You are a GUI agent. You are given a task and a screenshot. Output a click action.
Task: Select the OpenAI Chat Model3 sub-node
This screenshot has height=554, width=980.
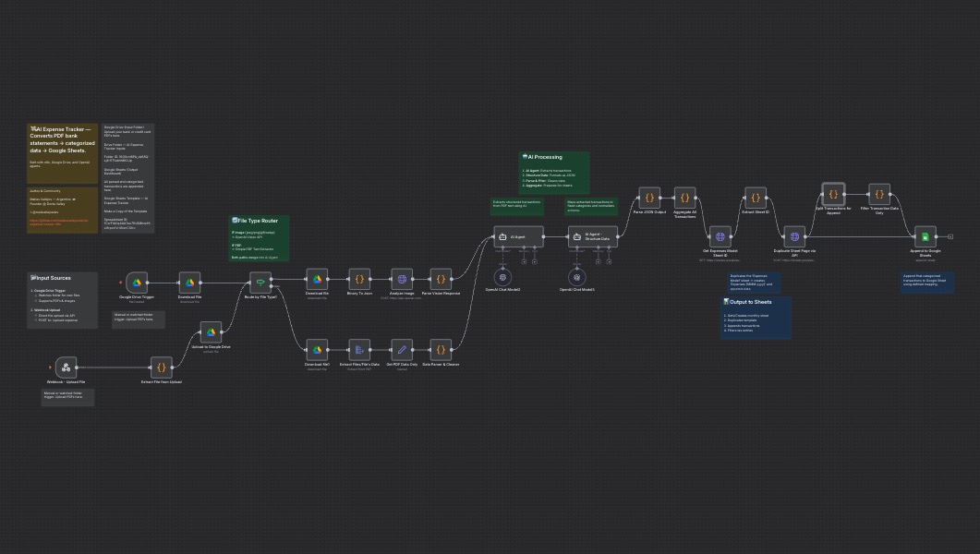pos(577,277)
